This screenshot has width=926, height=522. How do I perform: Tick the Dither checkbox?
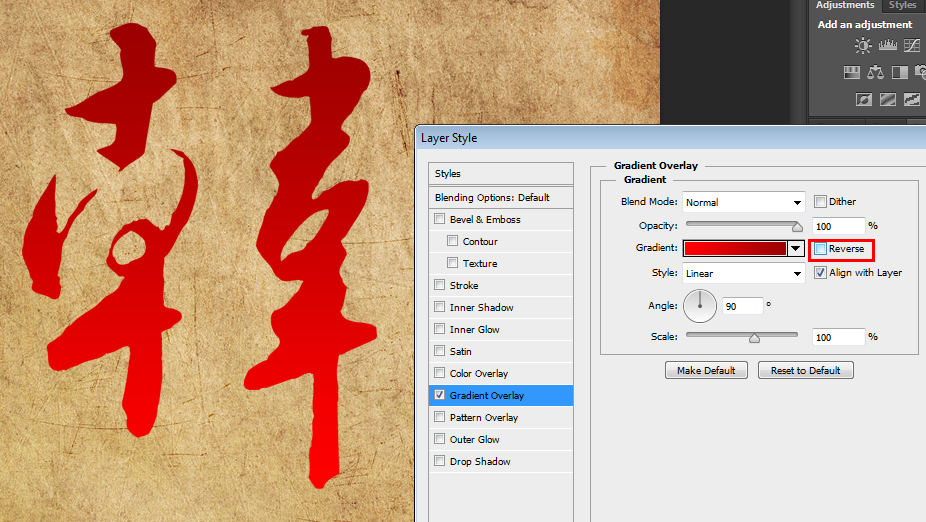(x=820, y=201)
